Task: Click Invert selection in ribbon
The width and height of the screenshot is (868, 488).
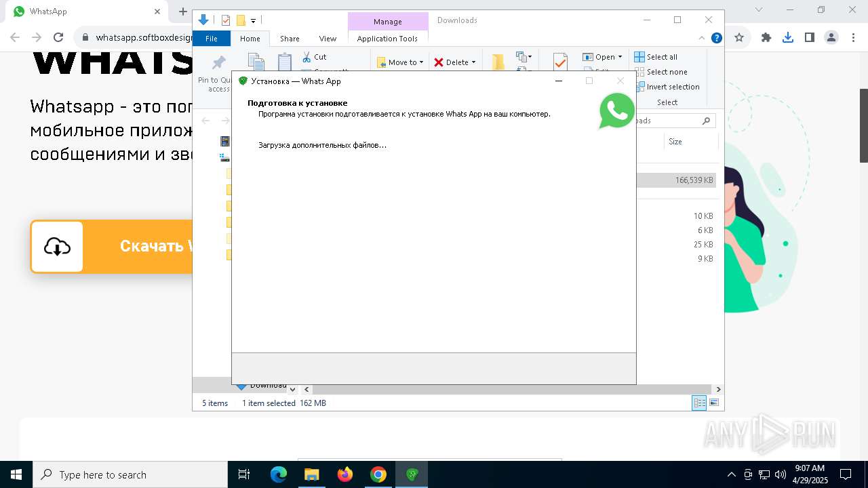Action: [x=667, y=87]
